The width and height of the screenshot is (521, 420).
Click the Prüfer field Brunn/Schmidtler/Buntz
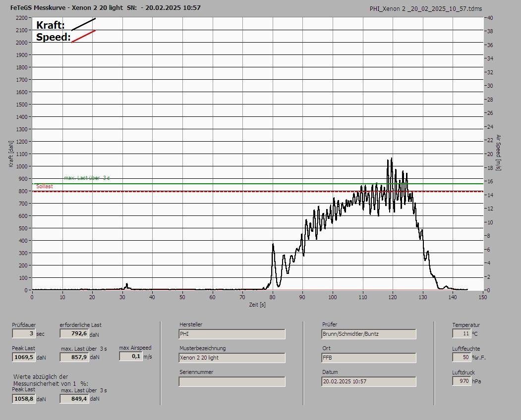(369, 334)
